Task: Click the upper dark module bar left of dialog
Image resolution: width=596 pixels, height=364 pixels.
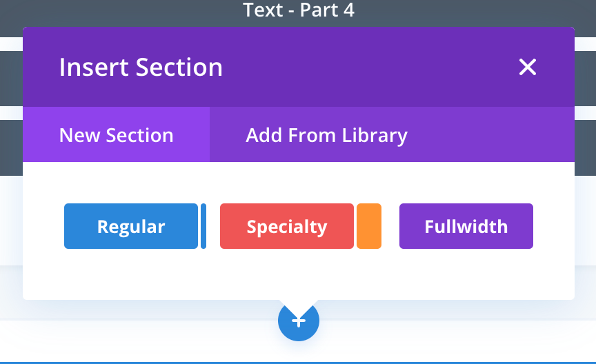Action: click(11, 68)
